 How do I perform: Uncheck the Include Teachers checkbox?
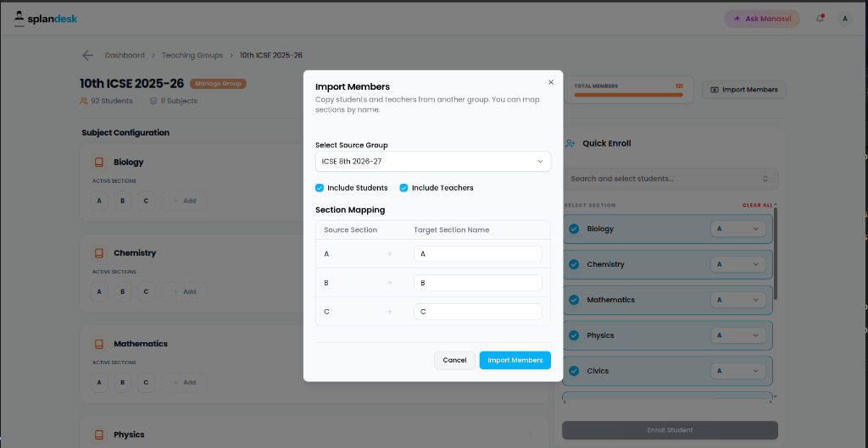pos(404,188)
